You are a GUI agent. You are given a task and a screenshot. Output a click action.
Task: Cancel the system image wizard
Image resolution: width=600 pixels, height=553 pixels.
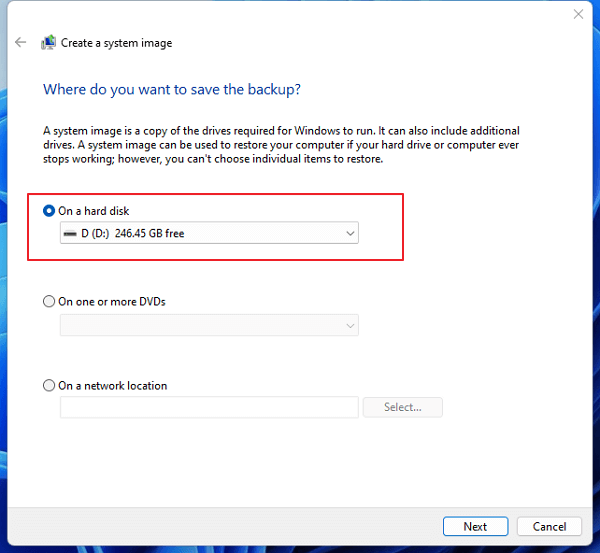point(549,526)
